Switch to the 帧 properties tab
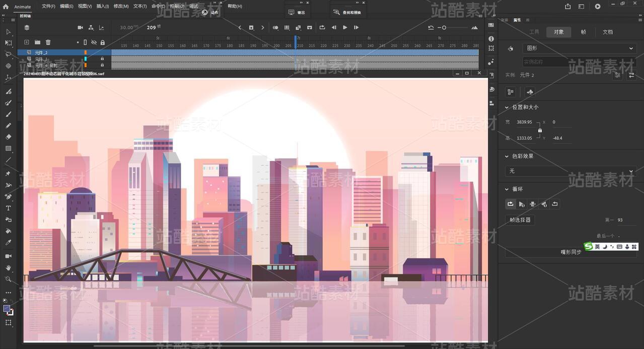 583,32
